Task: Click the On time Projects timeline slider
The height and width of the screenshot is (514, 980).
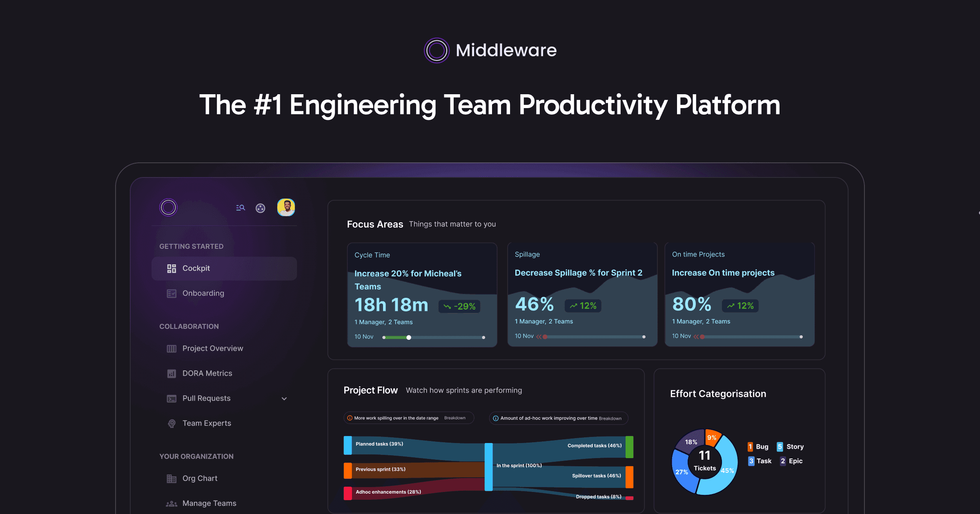Action: point(752,337)
